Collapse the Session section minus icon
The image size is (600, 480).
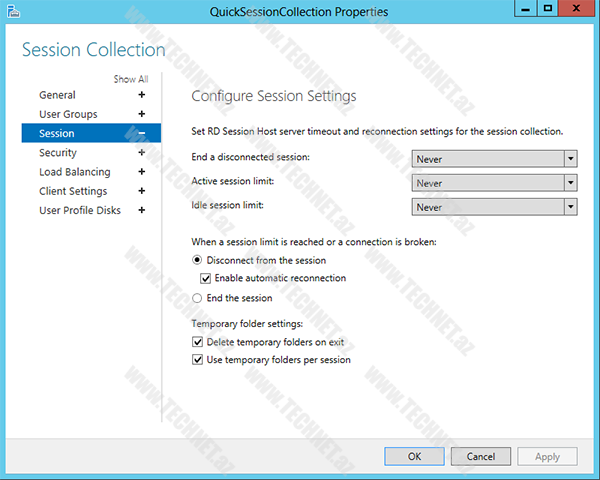[x=142, y=133]
